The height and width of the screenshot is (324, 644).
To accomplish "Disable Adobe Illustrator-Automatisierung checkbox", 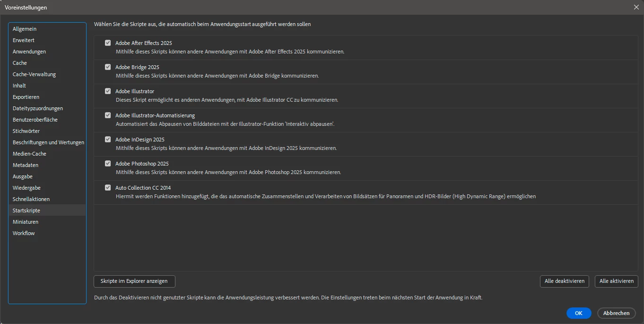I will (108, 115).
